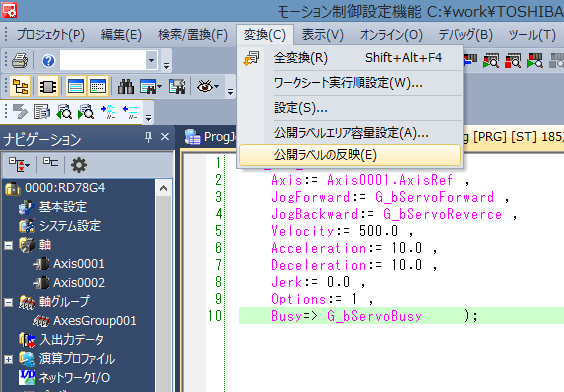
Task: Open toolbar overflow options beside help search box
Action: click(166, 65)
